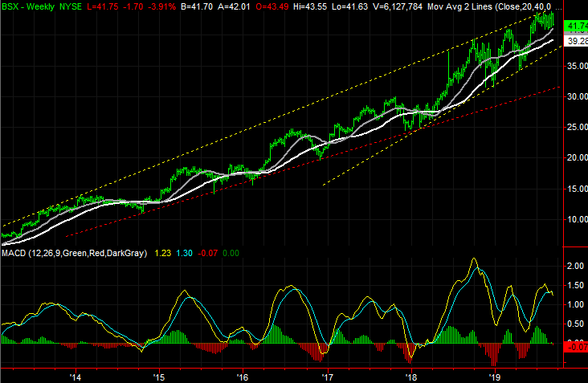
Task: Click the '19 year marker on time axis
Action: [495, 377]
